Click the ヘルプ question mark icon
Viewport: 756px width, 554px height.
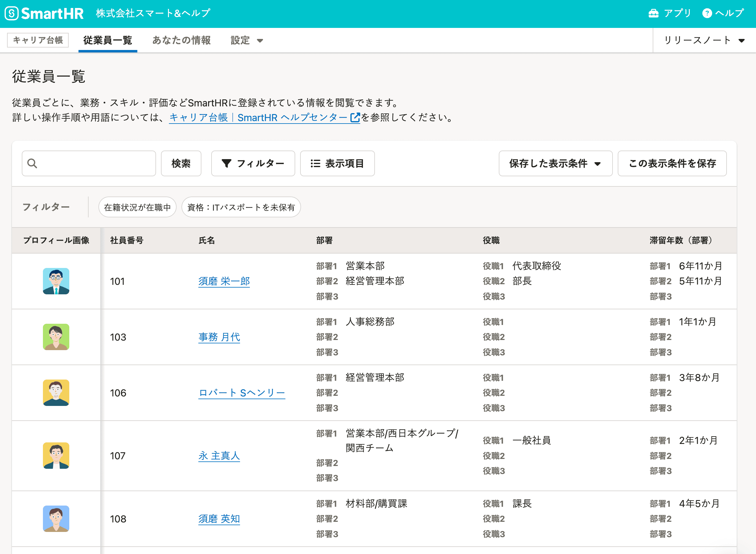pos(707,13)
